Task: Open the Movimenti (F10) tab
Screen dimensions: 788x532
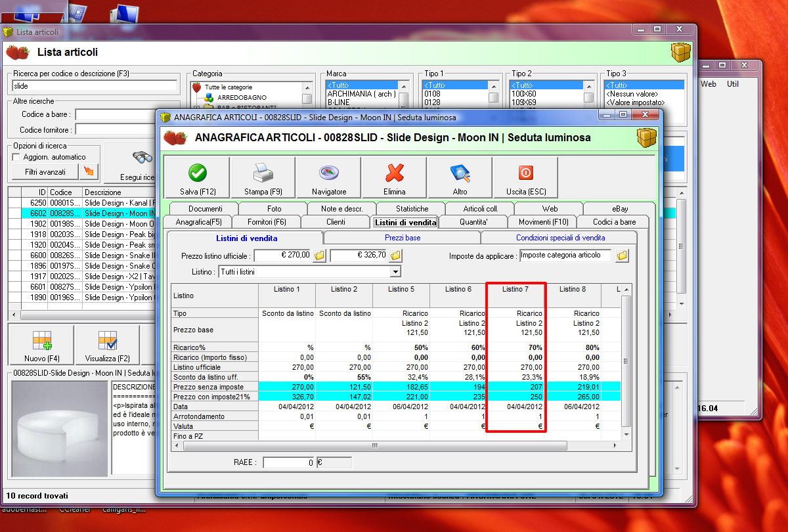Action: point(543,221)
